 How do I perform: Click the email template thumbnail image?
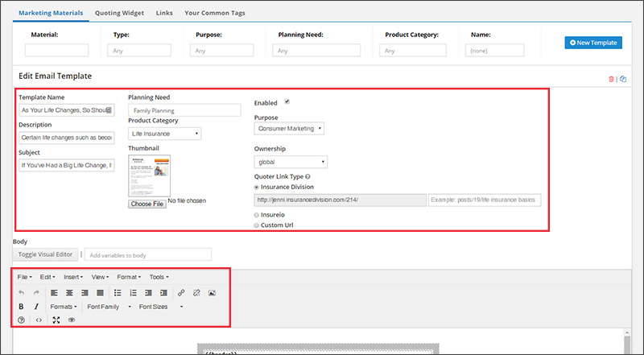[150, 175]
